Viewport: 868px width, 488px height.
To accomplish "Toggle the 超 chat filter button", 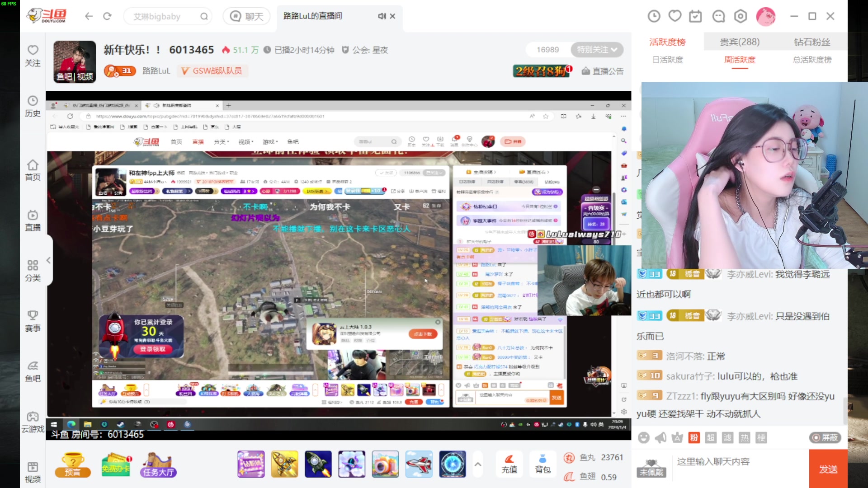I will click(711, 437).
